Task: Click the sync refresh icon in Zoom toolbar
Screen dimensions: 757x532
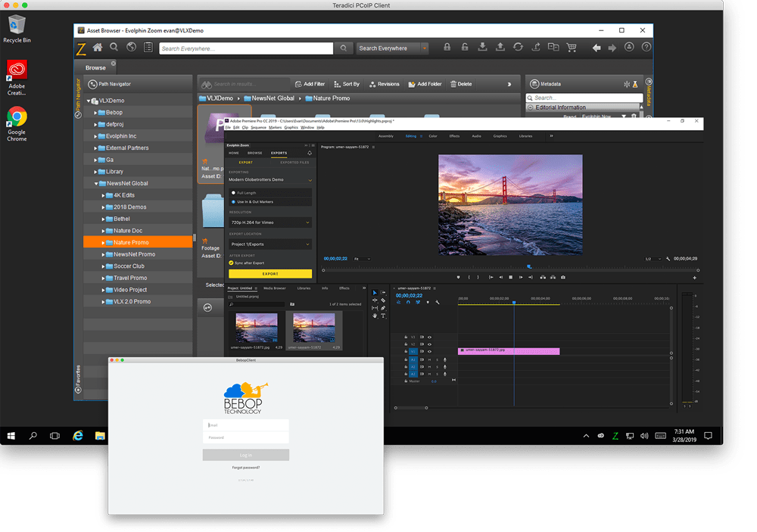Action: pyautogui.click(x=518, y=47)
